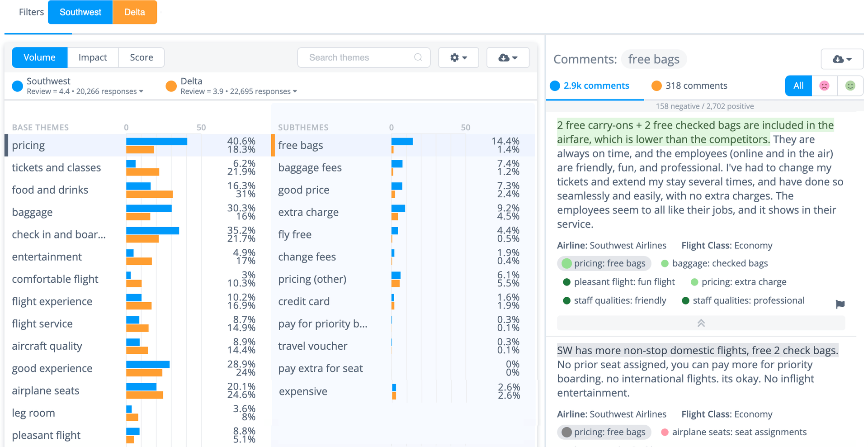868x447 pixels.
Task: Switch to the Impact tab
Action: (x=93, y=57)
